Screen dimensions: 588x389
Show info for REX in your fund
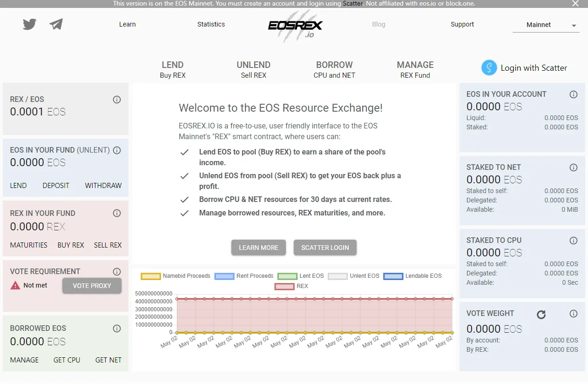(x=117, y=213)
